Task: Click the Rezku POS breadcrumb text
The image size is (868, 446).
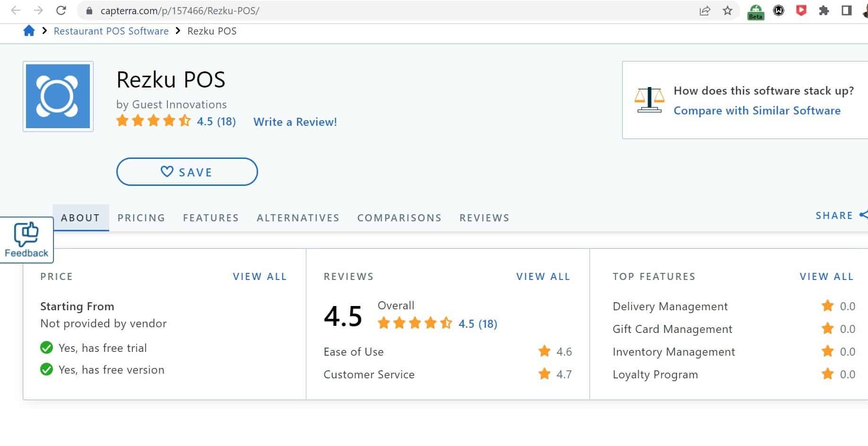Action: (x=212, y=31)
